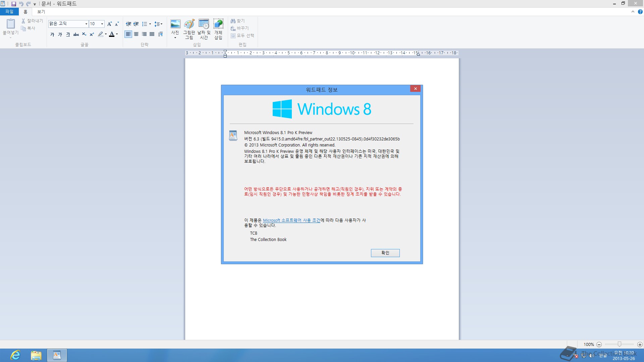Open the Microsoft 소프트웨어 사용 조건 link
Image resolution: width=644 pixels, height=362 pixels.
tap(291, 220)
